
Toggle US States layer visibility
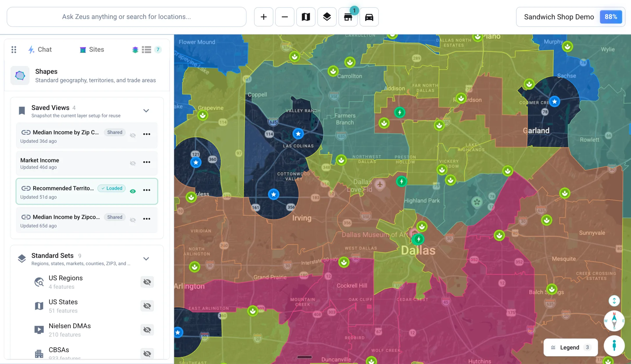point(147,306)
